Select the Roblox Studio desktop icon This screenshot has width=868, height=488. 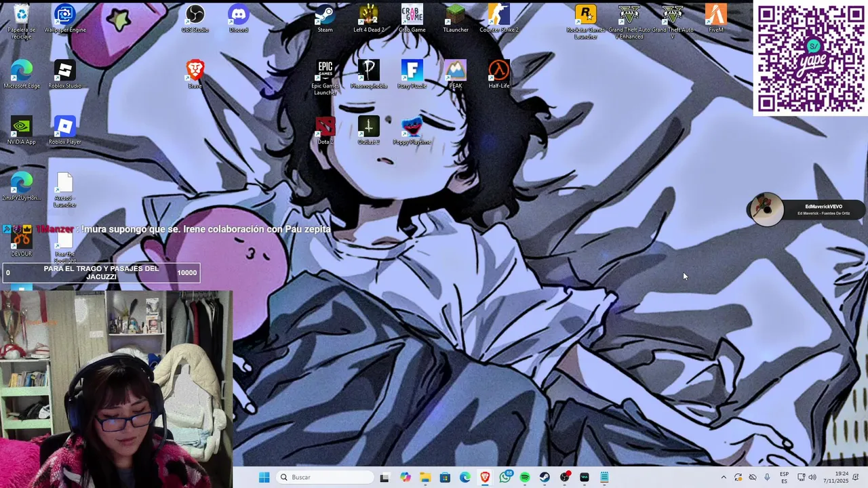65,75
